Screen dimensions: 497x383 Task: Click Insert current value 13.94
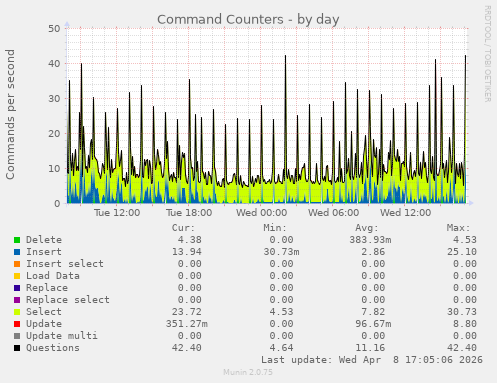pyautogui.click(x=187, y=252)
